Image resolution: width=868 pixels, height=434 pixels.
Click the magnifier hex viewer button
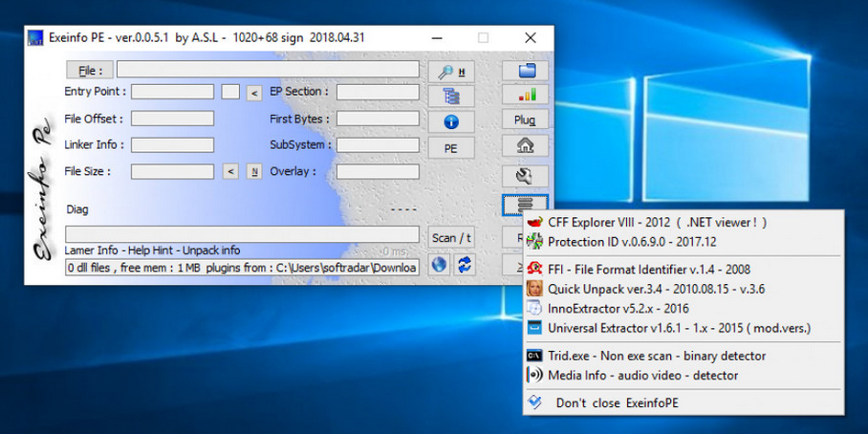pyautogui.click(x=451, y=71)
